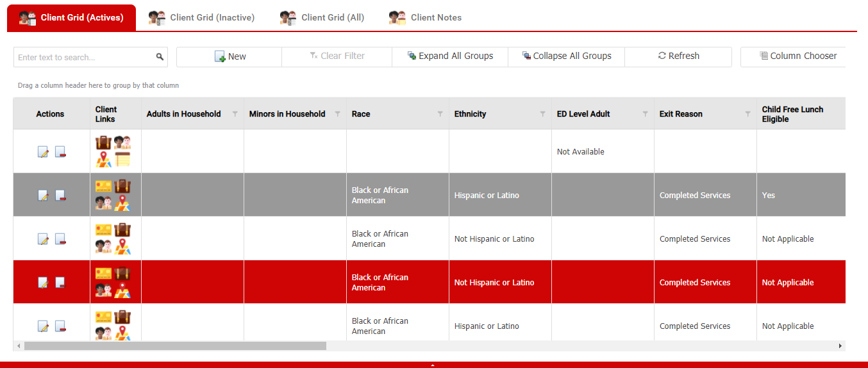Open the Ethnicity column filter
The image size is (868, 368).
[x=543, y=114]
